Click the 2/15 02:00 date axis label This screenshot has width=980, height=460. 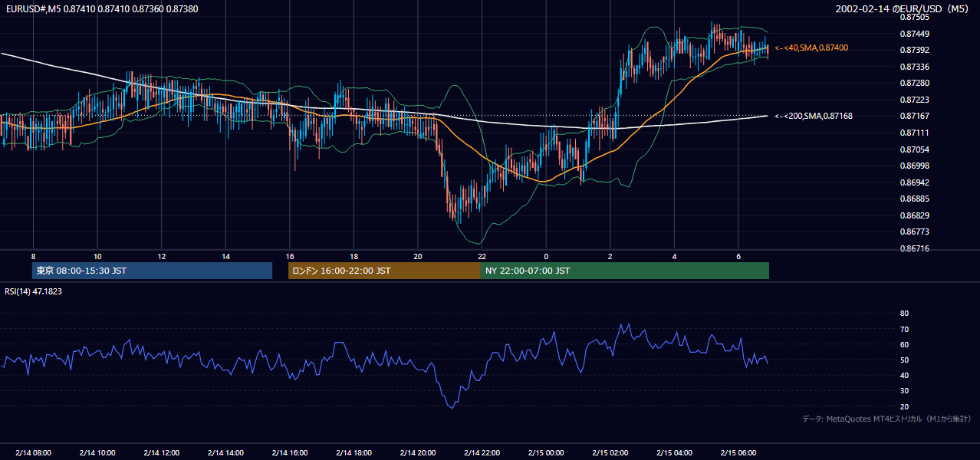610,452
